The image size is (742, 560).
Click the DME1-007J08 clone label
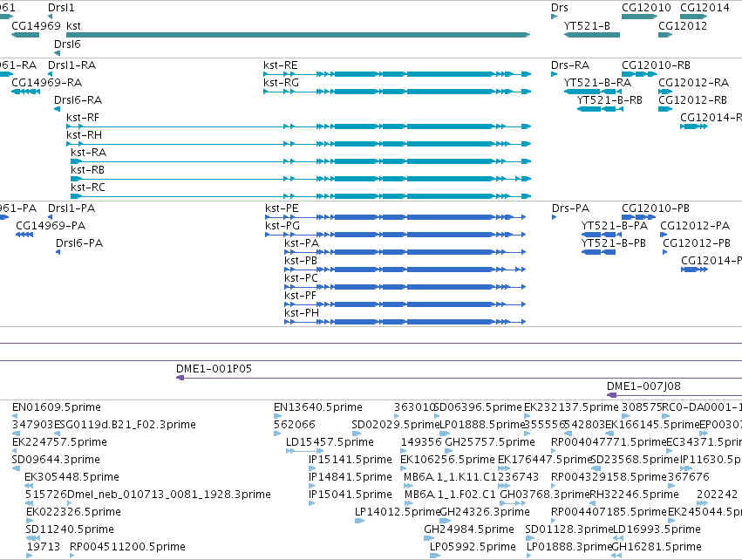coord(643,386)
